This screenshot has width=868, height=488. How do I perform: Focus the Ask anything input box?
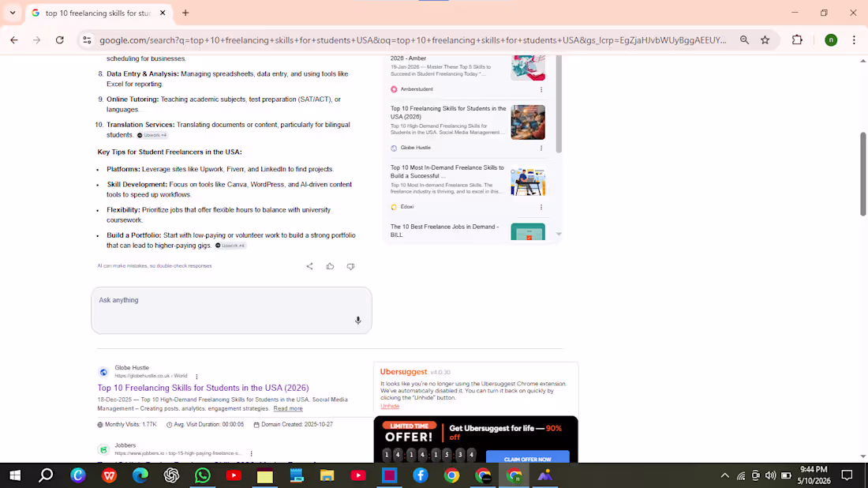pos(231,310)
